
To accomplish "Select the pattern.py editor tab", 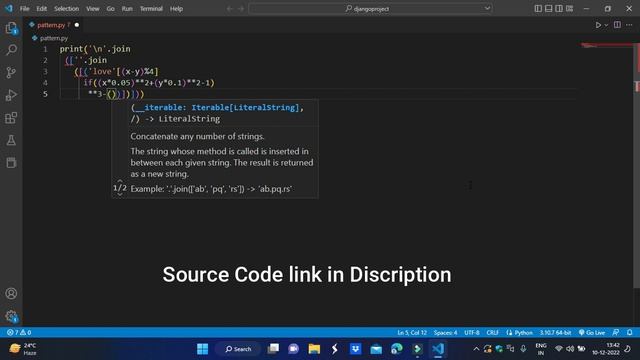I will pos(53,25).
